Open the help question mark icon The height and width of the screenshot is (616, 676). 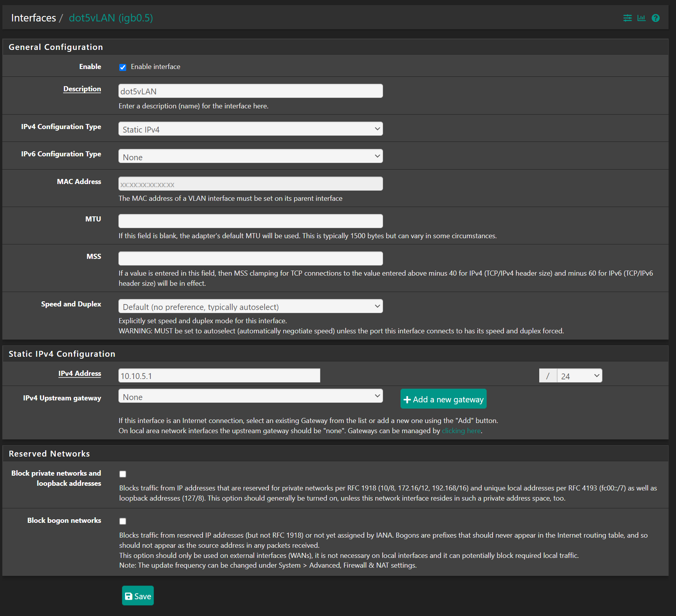coord(656,18)
